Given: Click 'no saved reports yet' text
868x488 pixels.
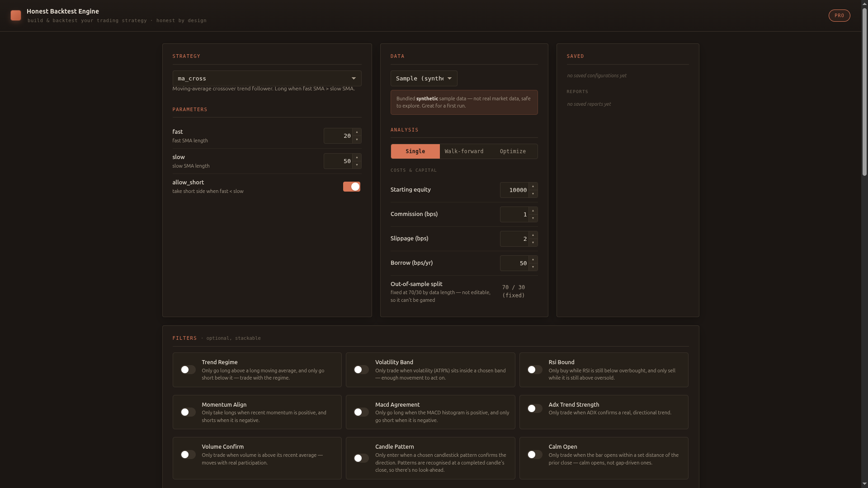Looking at the screenshot, I should (x=589, y=104).
